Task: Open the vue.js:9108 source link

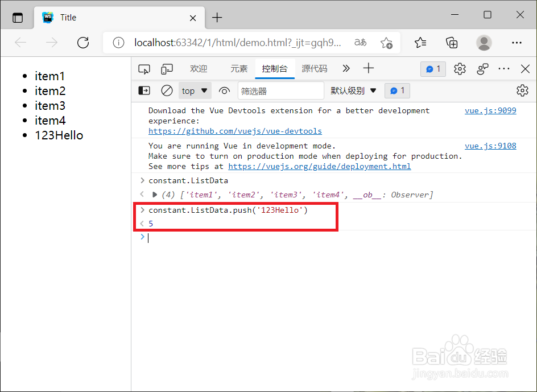Action: pos(490,146)
